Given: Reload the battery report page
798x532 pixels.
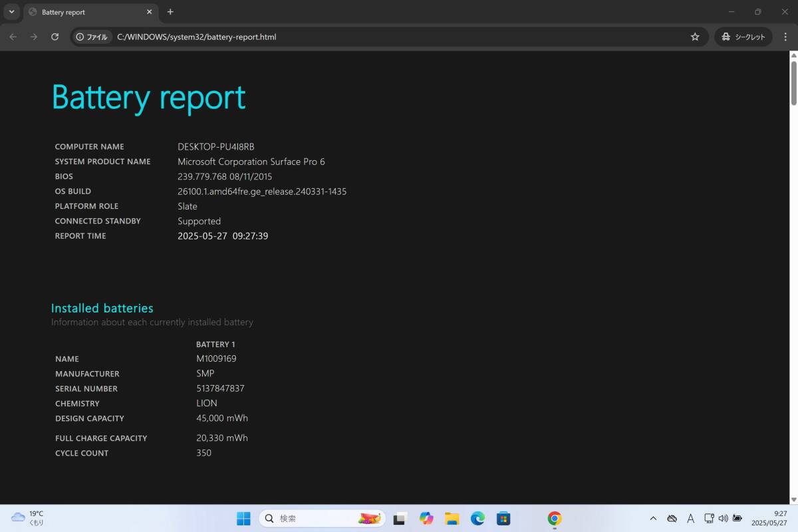Looking at the screenshot, I should click(x=55, y=37).
